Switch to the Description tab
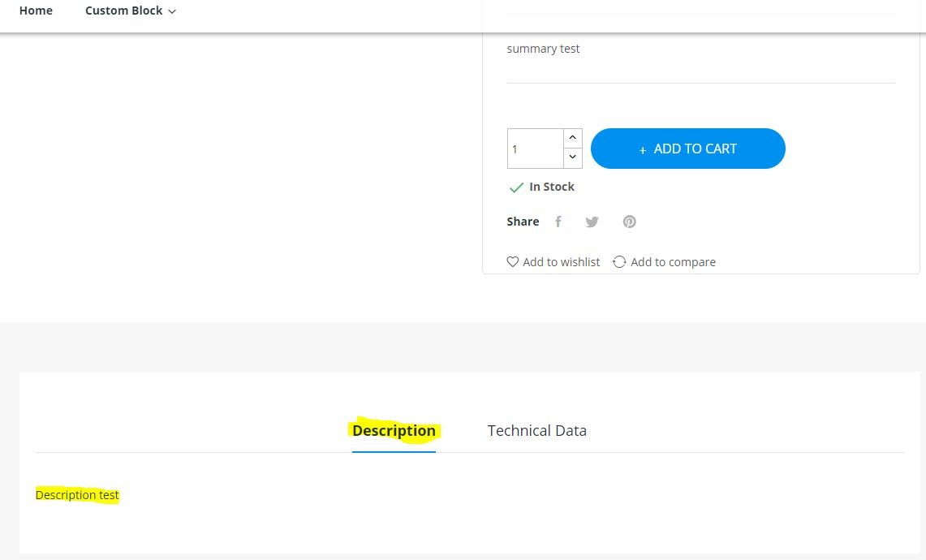 coord(394,431)
